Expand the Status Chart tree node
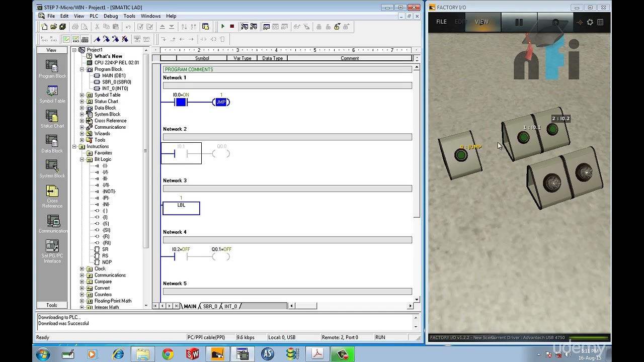The height and width of the screenshot is (362, 644). click(x=82, y=102)
